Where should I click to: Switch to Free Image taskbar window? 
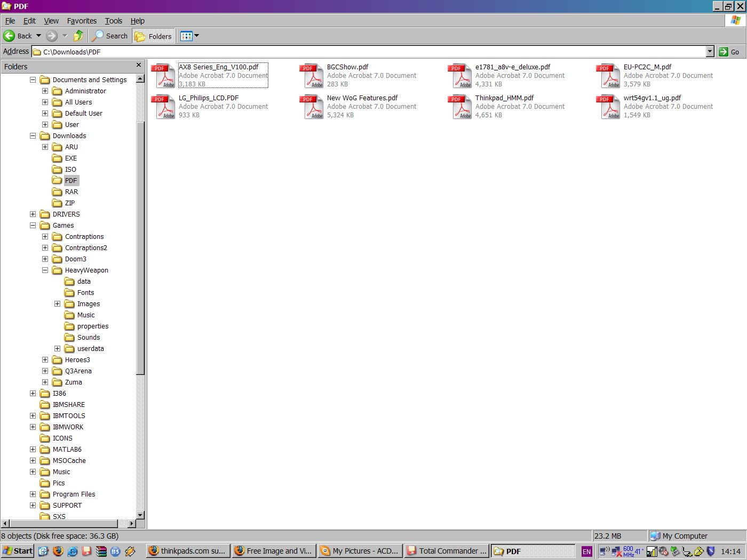click(x=274, y=551)
